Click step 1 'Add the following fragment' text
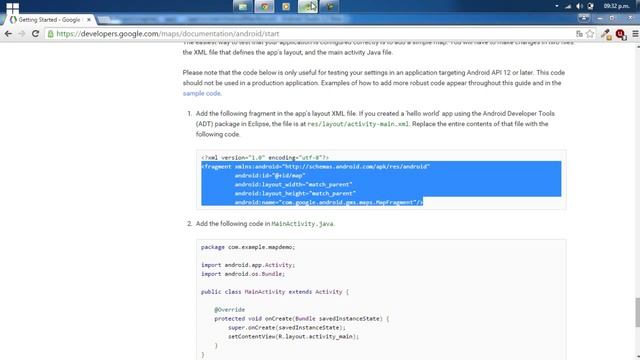Image resolution: width=640 pixels, height=360 pixels. point(376,124)
